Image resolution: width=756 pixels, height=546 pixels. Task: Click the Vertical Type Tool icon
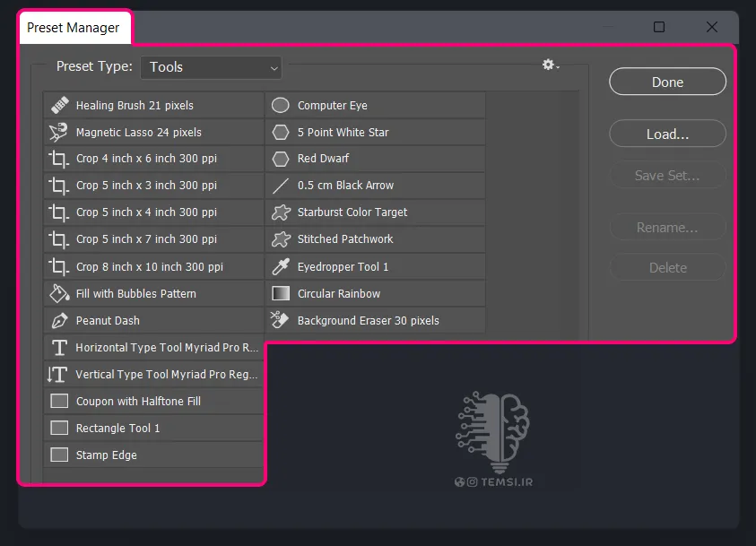(x=57, y=375)
